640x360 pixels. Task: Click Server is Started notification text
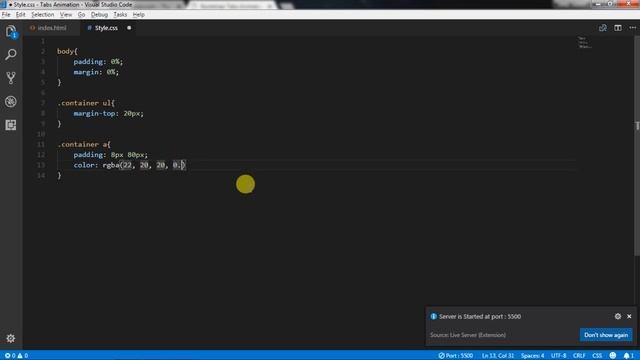(480, 316)
